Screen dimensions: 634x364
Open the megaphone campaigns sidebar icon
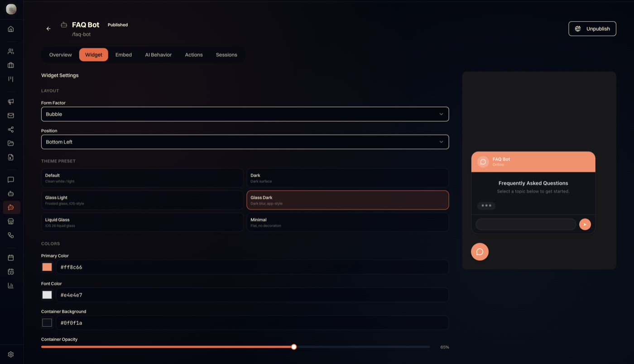(x=11, y=101)
